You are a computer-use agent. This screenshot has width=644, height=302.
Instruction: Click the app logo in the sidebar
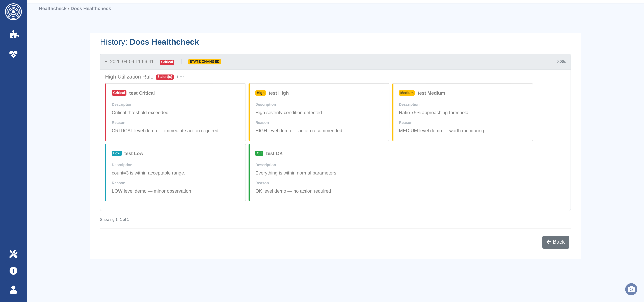coord(13,12)
